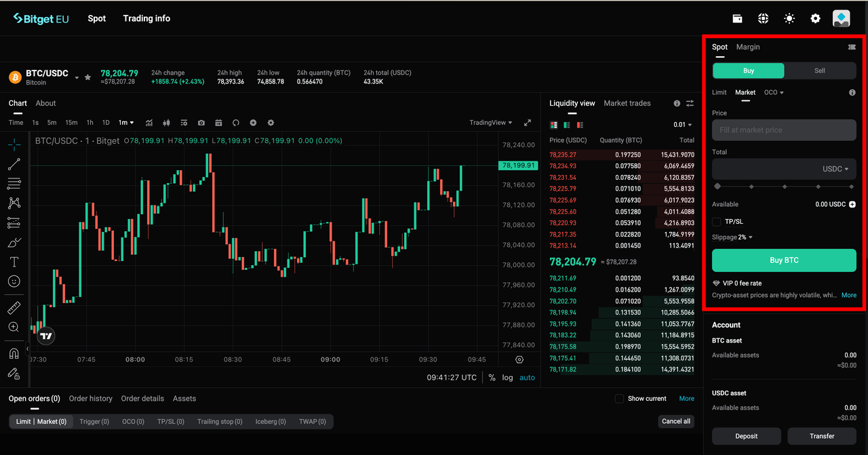Click the Transfer button
Screen dimensions: 868x455
822,436
